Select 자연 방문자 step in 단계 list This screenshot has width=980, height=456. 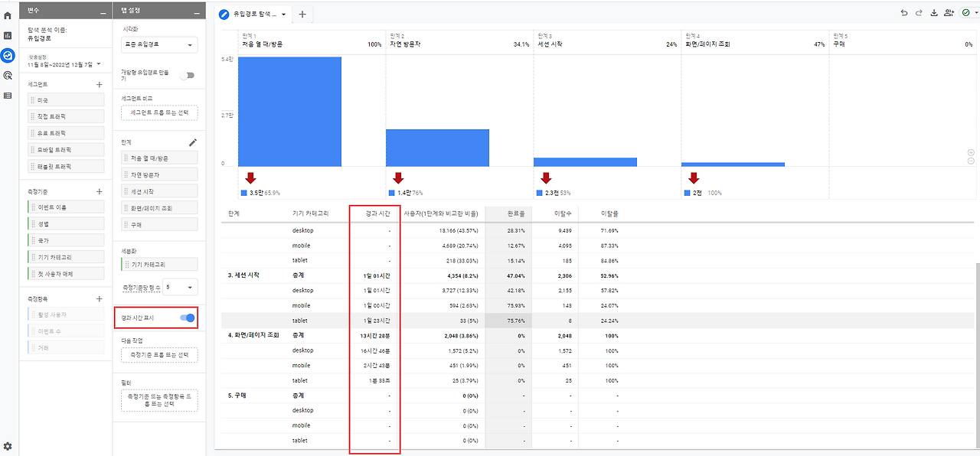point(160,174)
